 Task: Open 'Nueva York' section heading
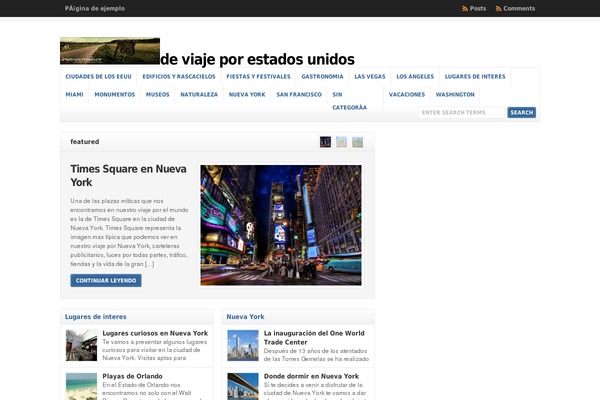tap(245, 317)
